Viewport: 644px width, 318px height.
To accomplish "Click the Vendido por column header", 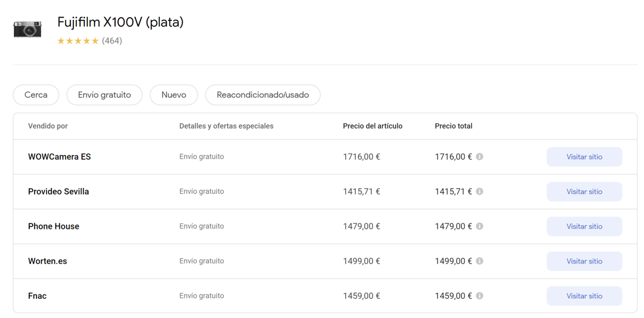I will 48,126.
